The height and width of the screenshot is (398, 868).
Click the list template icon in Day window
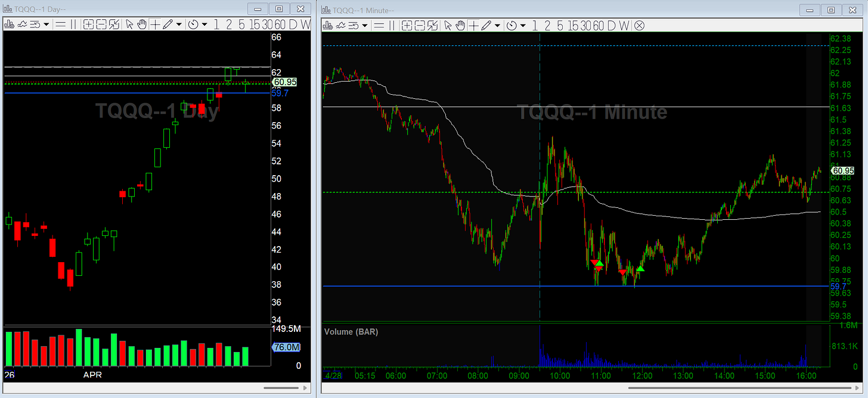(x=35, y=24)
